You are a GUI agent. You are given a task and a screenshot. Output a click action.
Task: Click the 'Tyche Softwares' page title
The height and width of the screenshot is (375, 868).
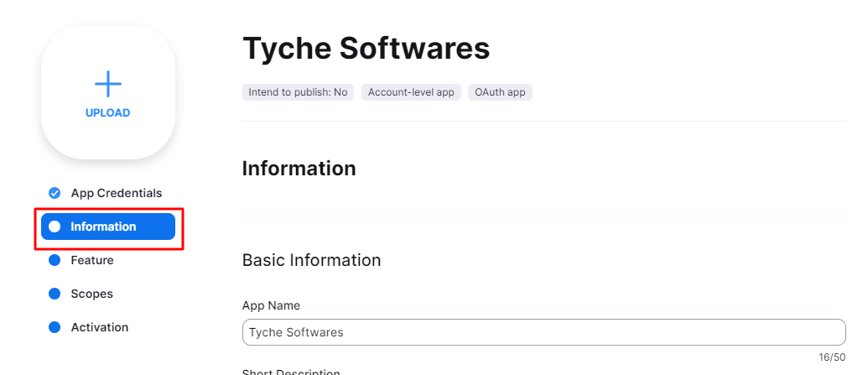pyautogui.click(x=366, y=48)
